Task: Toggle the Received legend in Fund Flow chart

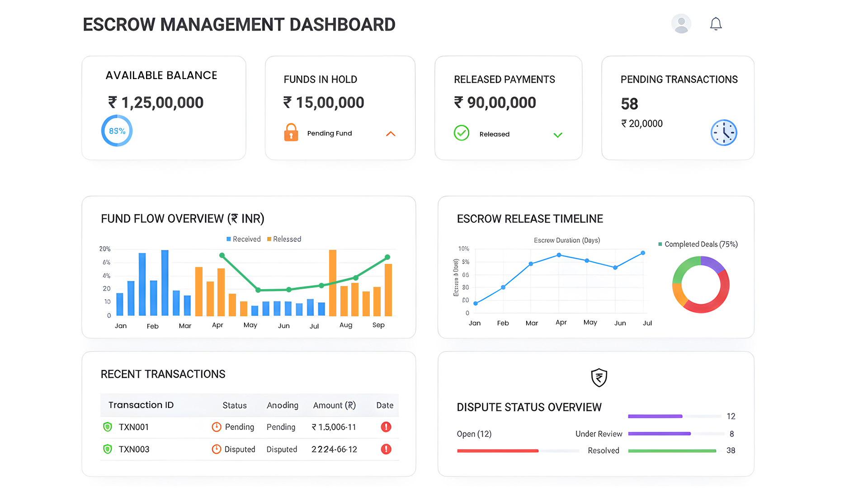Action: [x=244, y=239]
